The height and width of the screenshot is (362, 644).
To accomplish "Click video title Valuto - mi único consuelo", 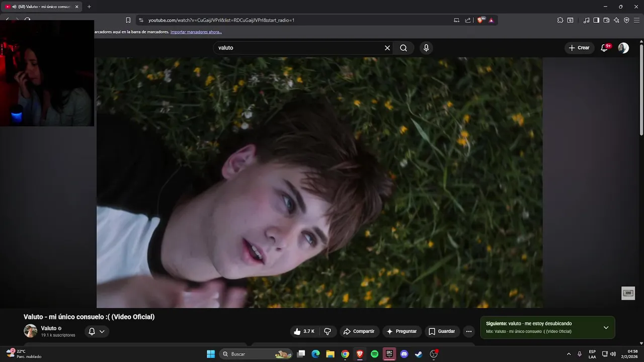I will [x=89, y=317].
